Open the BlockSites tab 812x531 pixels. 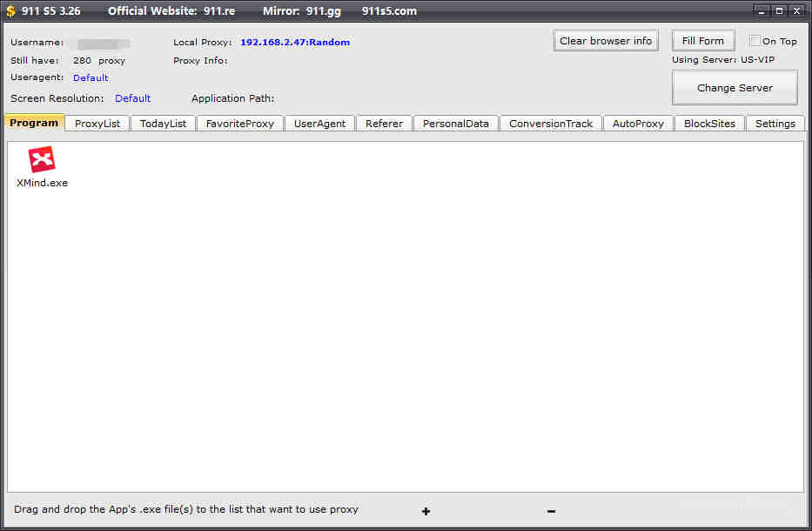click(x=709, y=124)
